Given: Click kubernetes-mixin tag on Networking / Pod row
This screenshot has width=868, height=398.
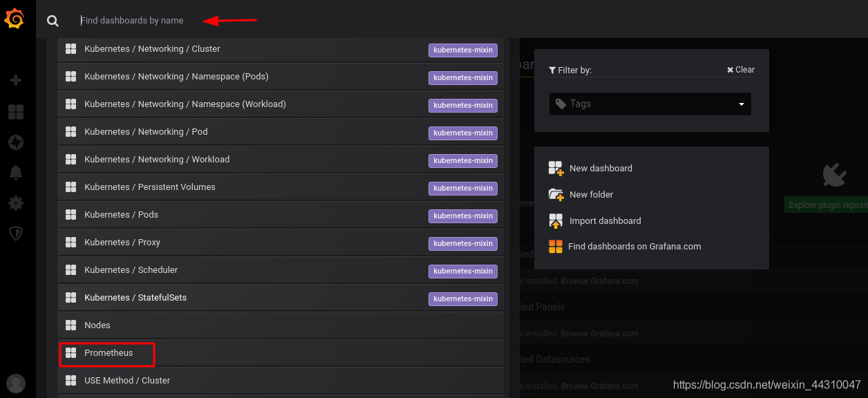Looking at the screenshot, I should [x=463, y=133].
